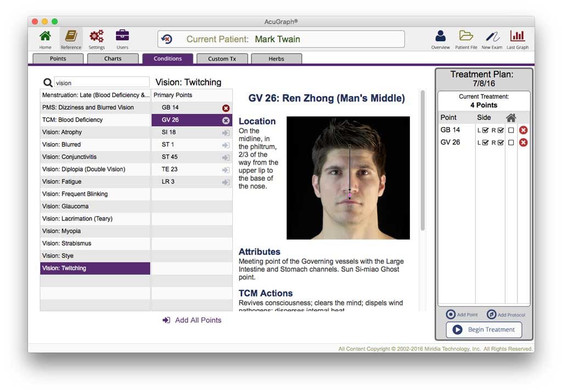Click Add All Points
Screen dimensions: 562x392
192,320
